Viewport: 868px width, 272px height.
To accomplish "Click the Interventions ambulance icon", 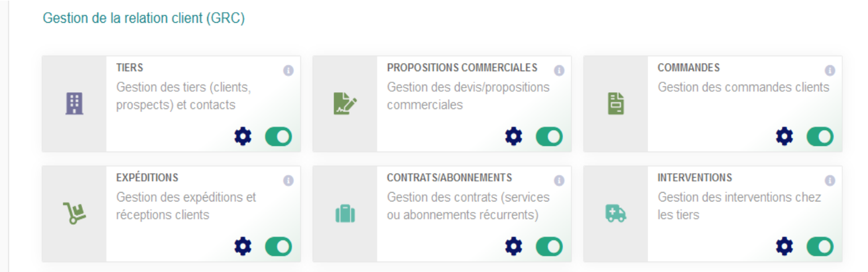I will click(x=615, y=214).
